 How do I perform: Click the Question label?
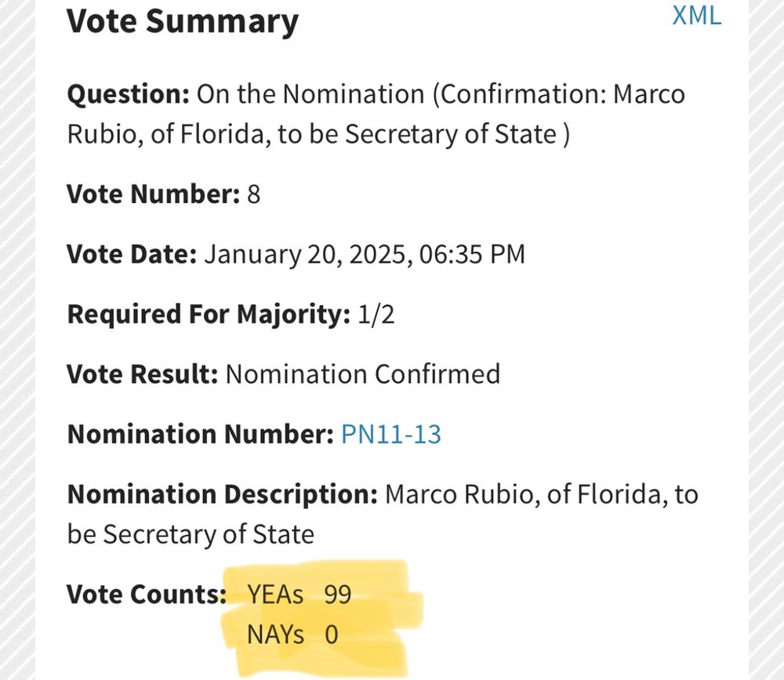coord(129,95)
